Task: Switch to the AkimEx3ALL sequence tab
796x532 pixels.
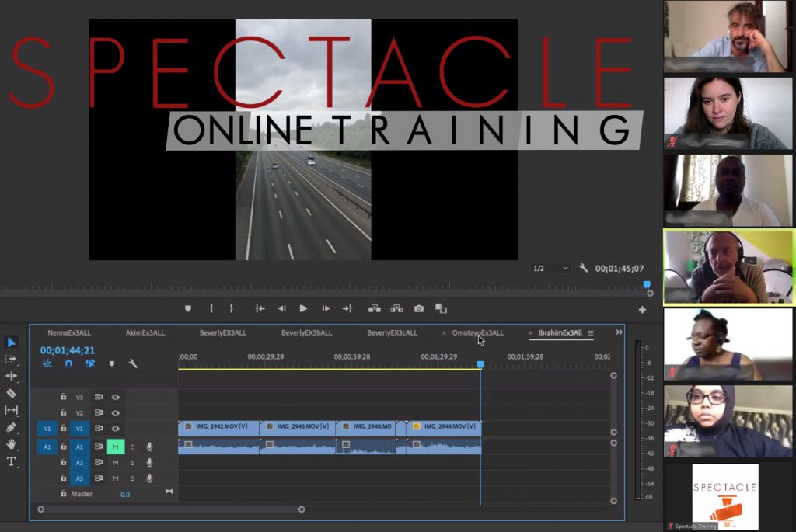Action: [145, 332]
